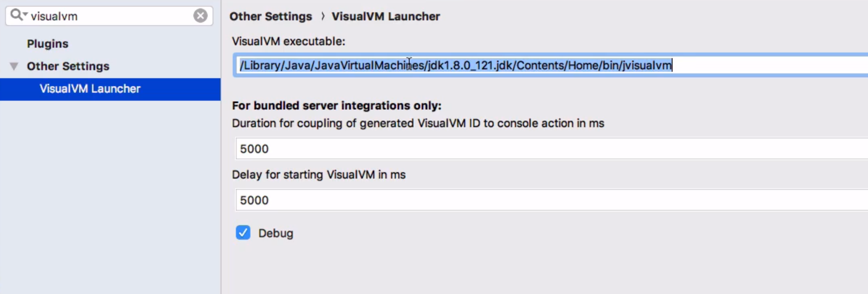Click the breadcrumb chevron separator
This screenshot has width=868, height=294.
[323, 17]
